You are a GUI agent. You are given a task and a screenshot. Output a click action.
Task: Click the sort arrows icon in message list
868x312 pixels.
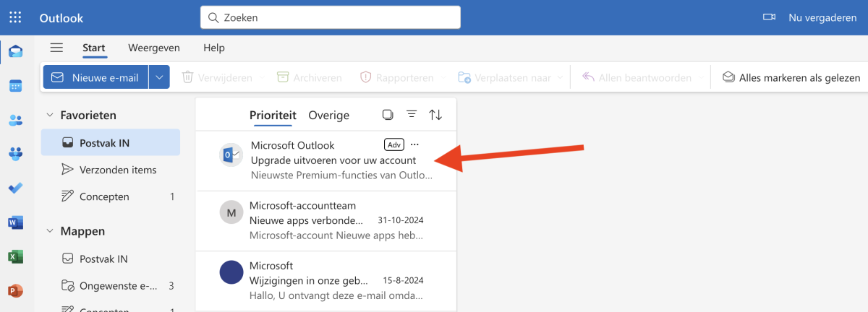(x=435, y=115)
